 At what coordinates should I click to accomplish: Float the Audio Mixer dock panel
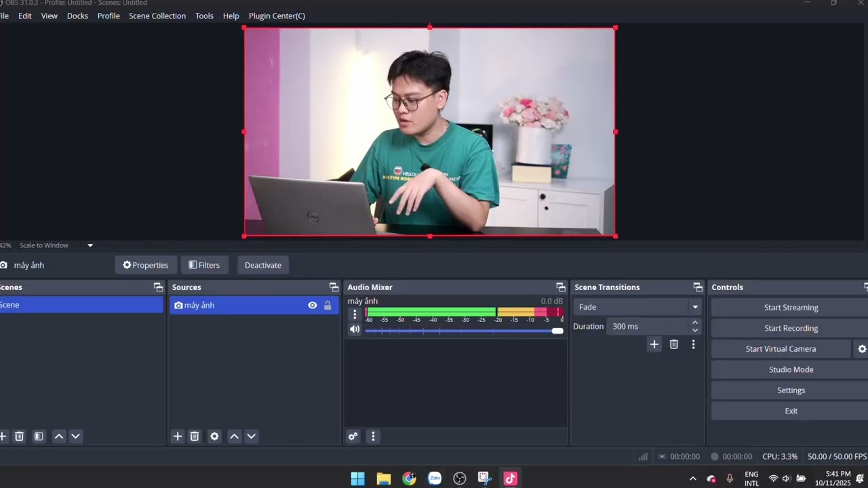pos(561,287)
